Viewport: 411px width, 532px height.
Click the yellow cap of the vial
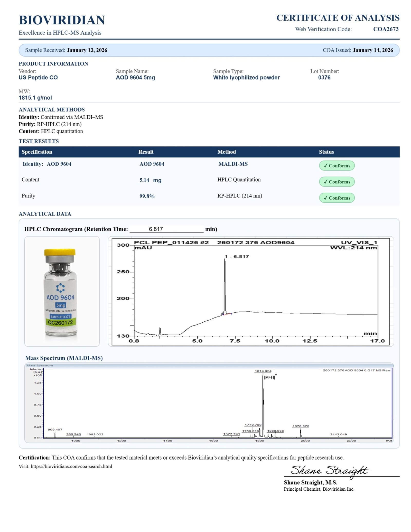[60, 252]
